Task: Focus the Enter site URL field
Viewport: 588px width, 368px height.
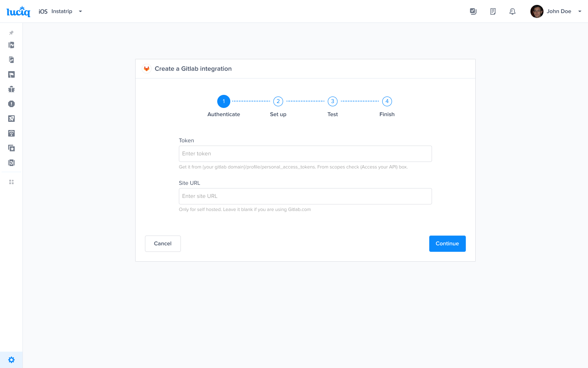Action: (305, 196)
